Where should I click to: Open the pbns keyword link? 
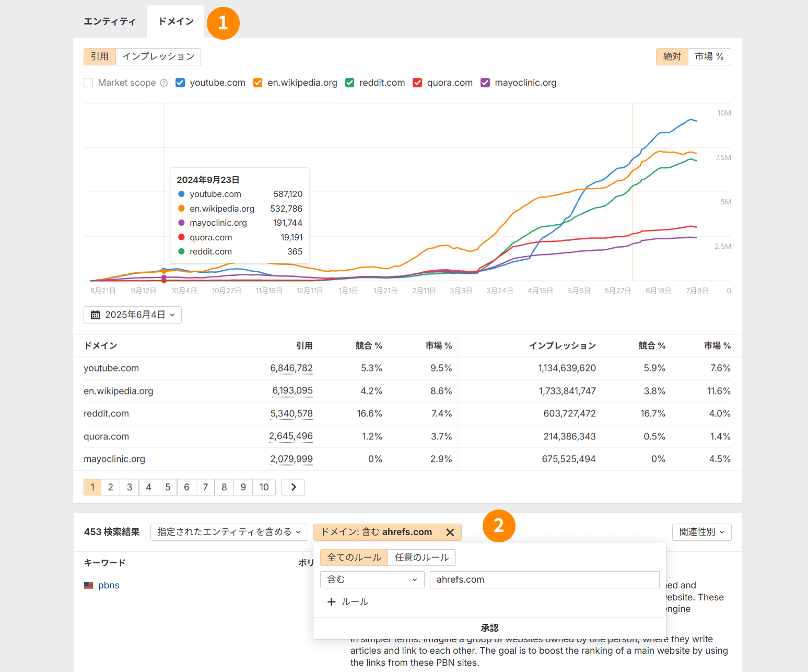[x=109, y=585]
